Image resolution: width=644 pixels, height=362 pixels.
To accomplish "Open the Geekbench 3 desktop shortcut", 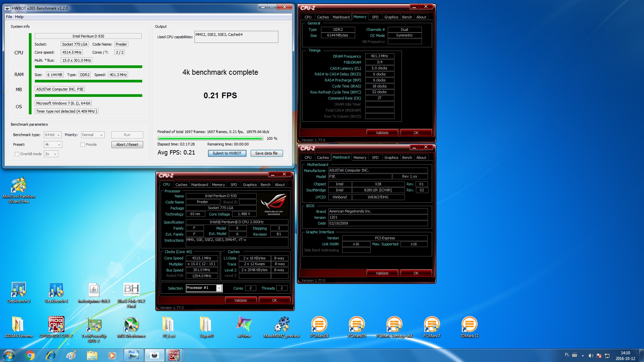I will (x=19, y=293).
